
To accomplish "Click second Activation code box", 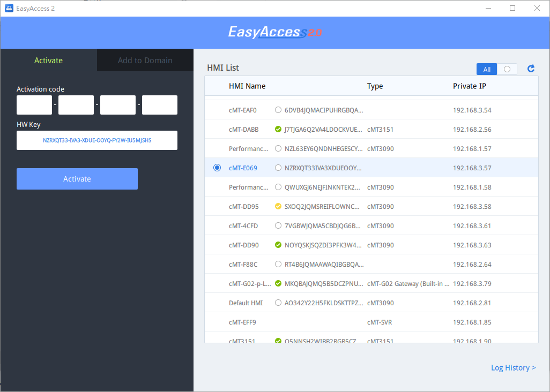I will 76,105.
